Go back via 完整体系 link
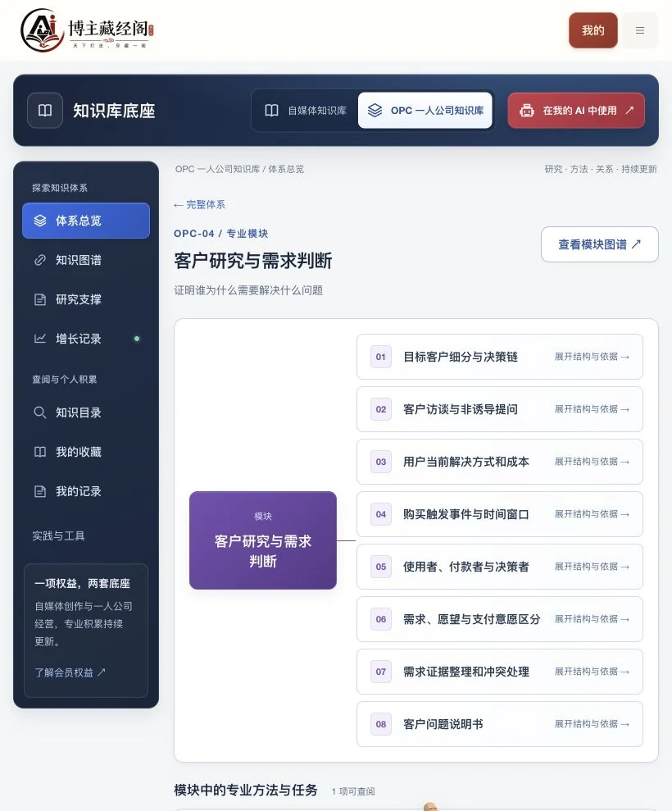Screen dimensions: 672x811 pos(199,205)
